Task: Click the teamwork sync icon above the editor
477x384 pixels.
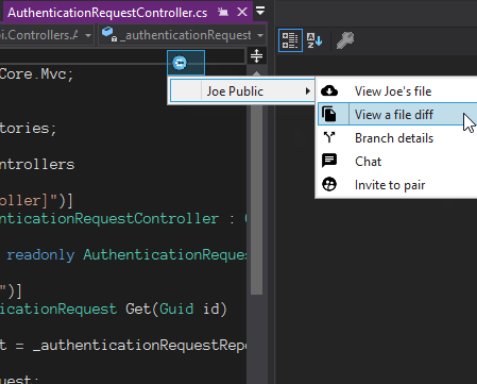Action: [x=180, y=63]
